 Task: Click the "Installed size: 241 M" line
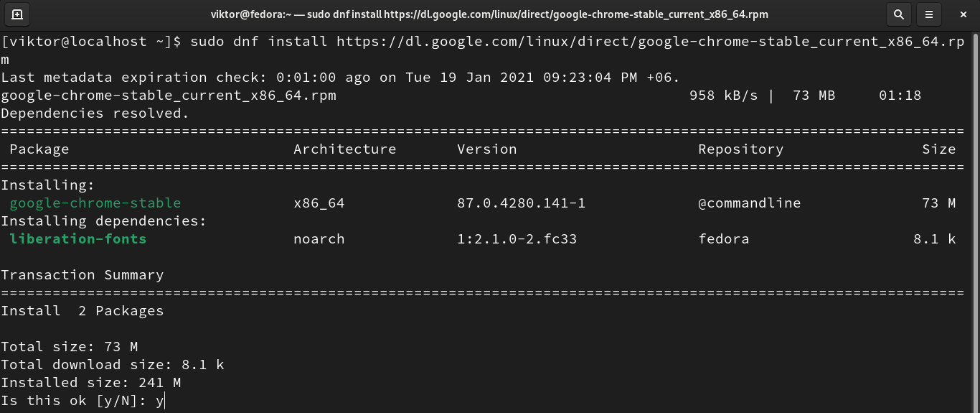pyautogui.click(x=91, y=383)
